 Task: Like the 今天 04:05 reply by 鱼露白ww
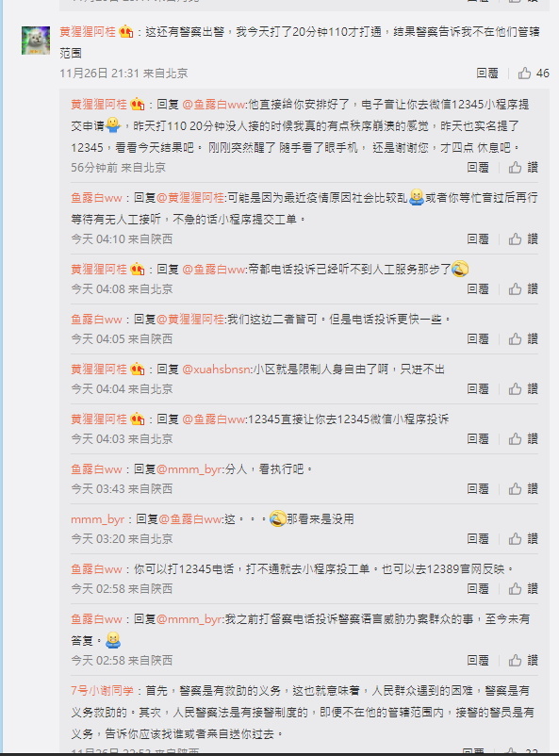click(523, 339)
